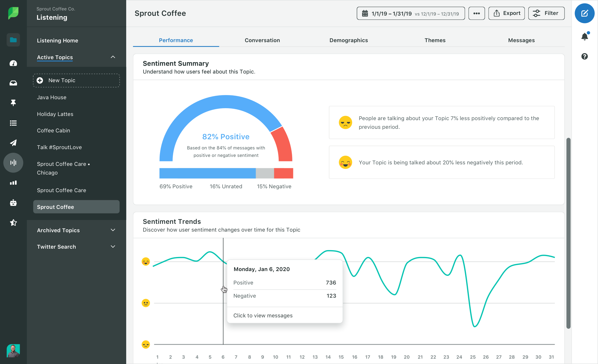This screenshot has height=364, width=598.
Task: Click to view messages on Jan 6
Action: tap(263, 315)
